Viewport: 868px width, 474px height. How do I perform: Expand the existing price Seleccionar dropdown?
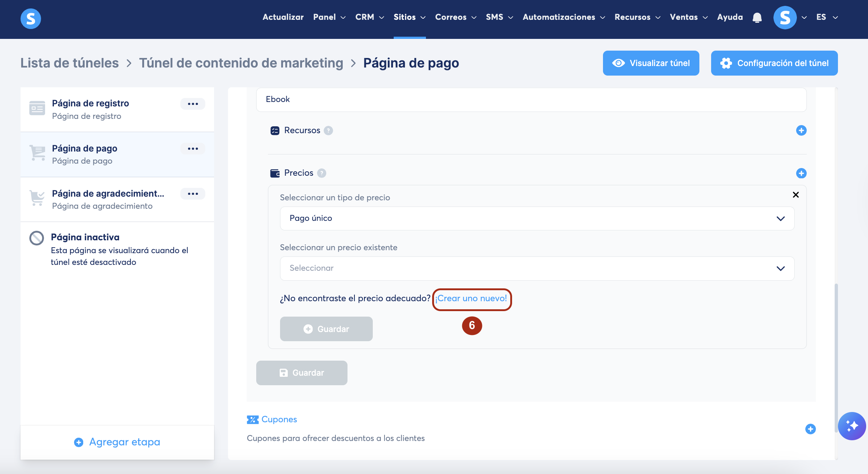(537, 268)
